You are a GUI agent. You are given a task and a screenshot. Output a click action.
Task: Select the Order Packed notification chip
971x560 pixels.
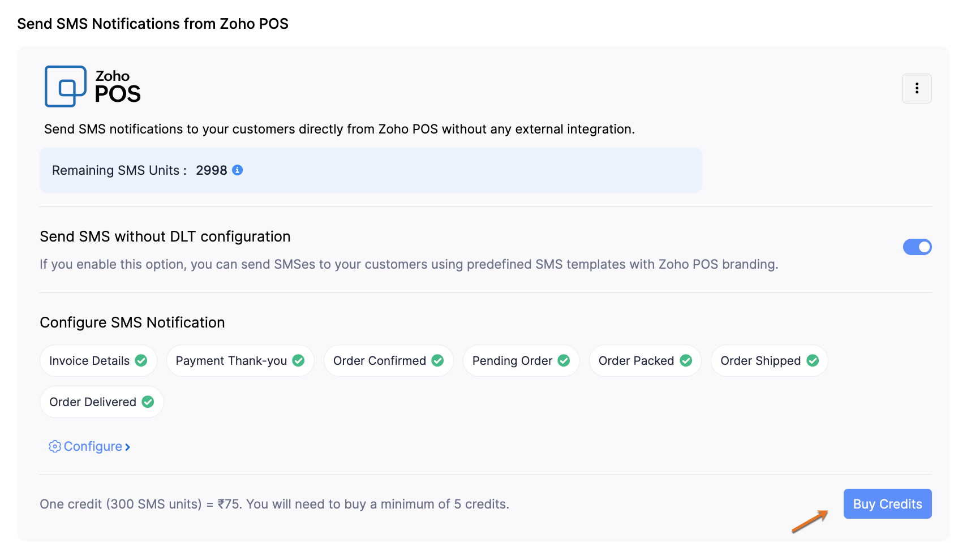coord(636,361)
